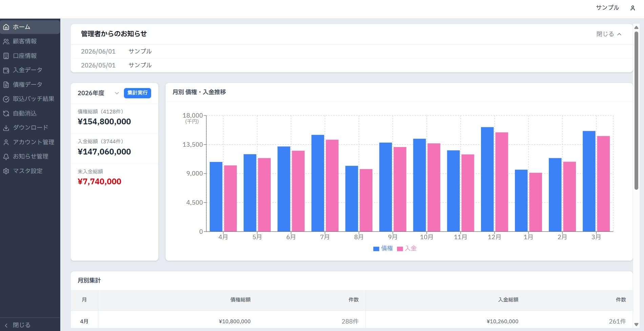The width and height of the screenshot is (644, 331).
Task: Click the 入金データ wallet icon
Action: pyautogui.click(x=6, y=70)
